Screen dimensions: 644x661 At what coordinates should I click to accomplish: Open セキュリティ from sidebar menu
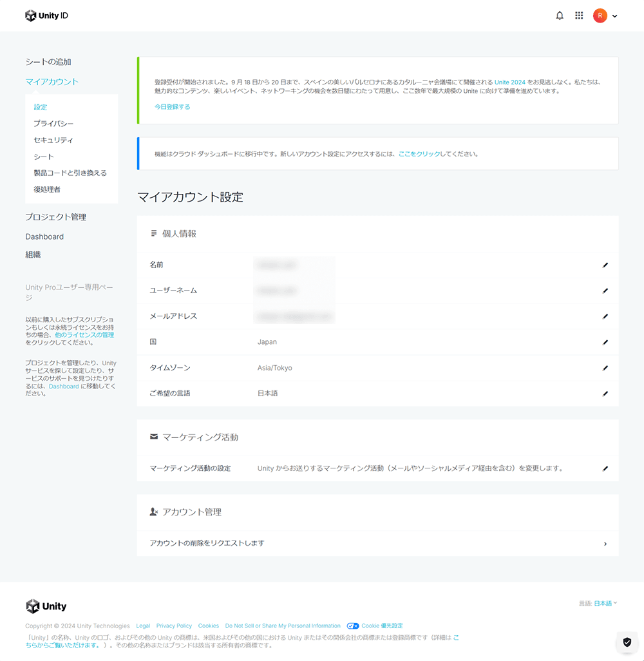tap(53, 140)
